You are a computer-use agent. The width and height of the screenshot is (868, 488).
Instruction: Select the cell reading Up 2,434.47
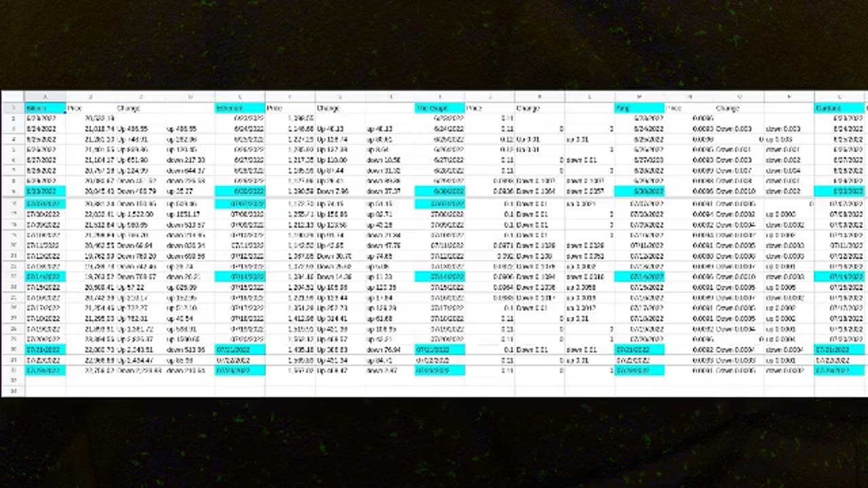(140, 361)
